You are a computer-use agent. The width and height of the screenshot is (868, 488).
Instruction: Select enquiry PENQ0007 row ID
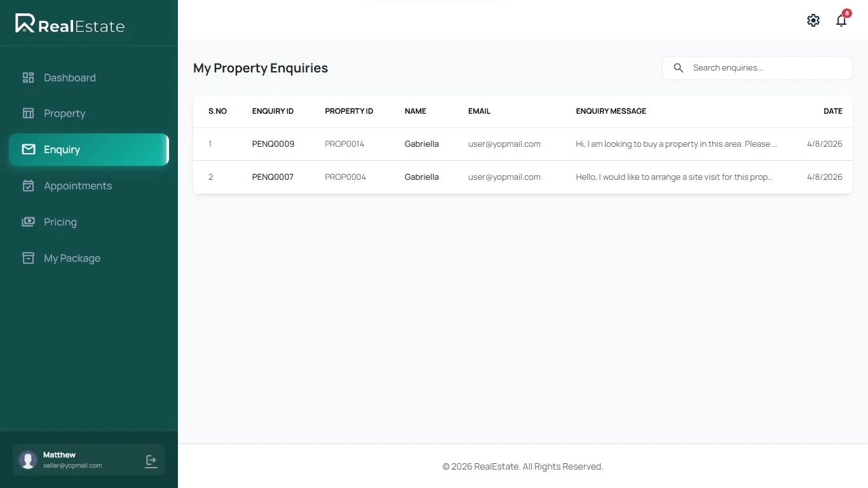tap(273, 177)
